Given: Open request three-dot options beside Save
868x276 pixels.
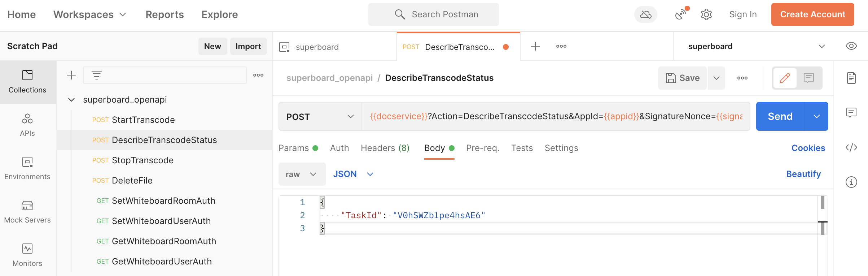Looking at the screenshot, I should (742, 78).
